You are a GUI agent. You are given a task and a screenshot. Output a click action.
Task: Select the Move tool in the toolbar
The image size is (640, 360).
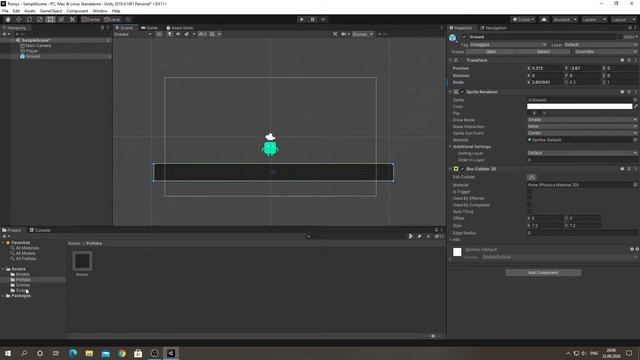tap(18, 19)
